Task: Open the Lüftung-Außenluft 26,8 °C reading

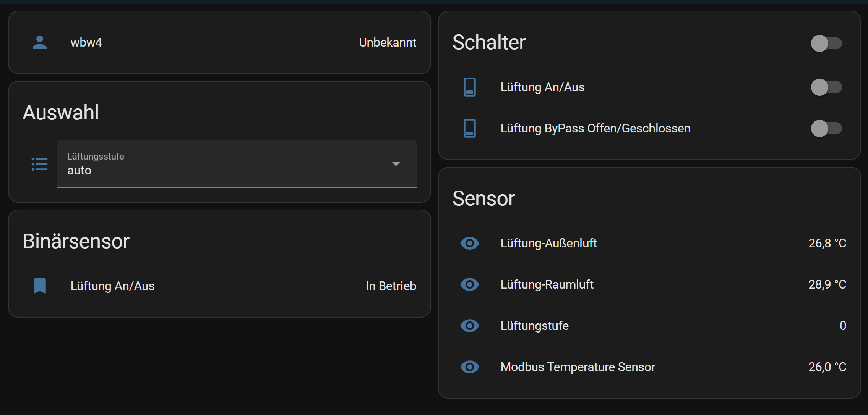Action: pos(827,243)
